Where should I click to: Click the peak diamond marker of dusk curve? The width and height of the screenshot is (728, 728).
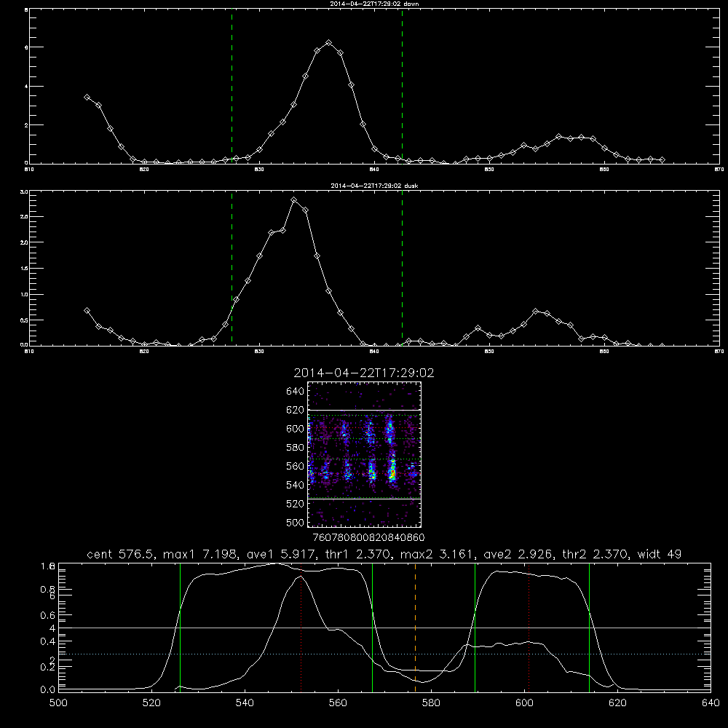294,200
